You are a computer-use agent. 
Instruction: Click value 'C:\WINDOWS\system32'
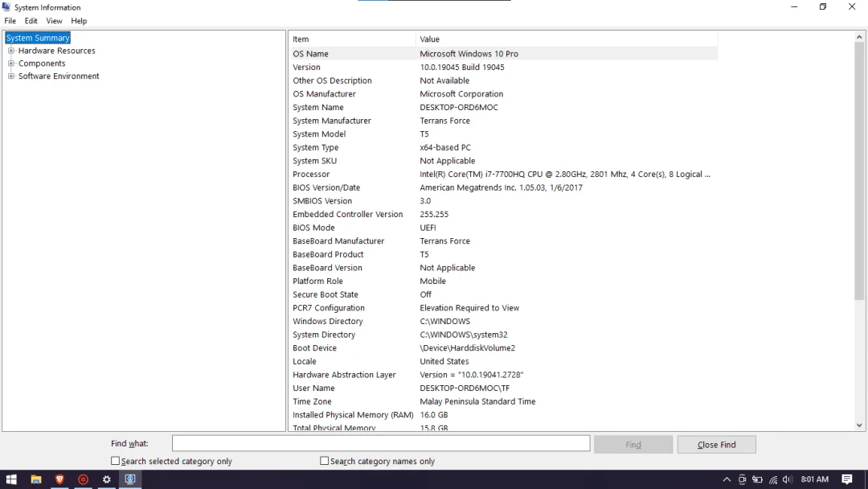point(464,335)
